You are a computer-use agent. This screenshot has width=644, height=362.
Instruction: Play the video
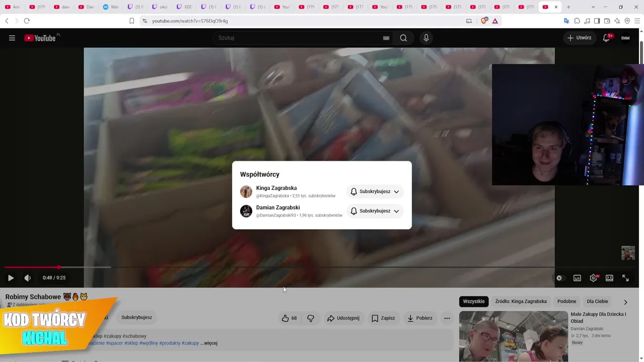(x=11, y=278)
